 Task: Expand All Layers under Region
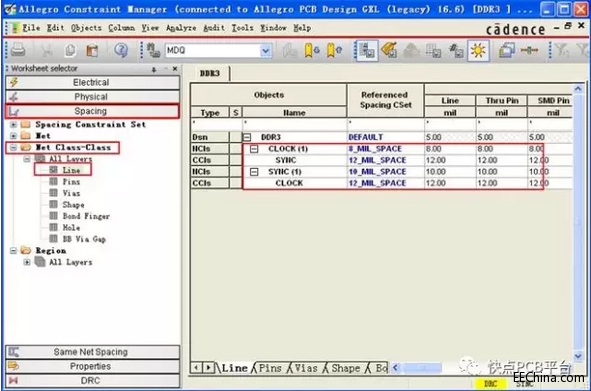point(27,262)
